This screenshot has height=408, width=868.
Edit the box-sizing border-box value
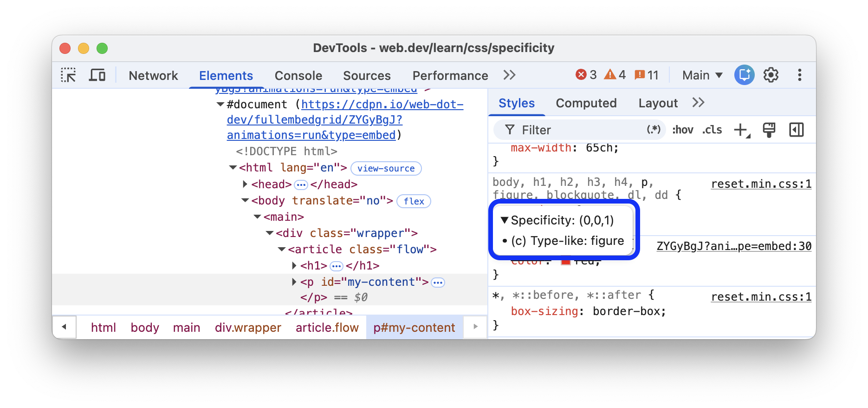[x=625, y=311]
